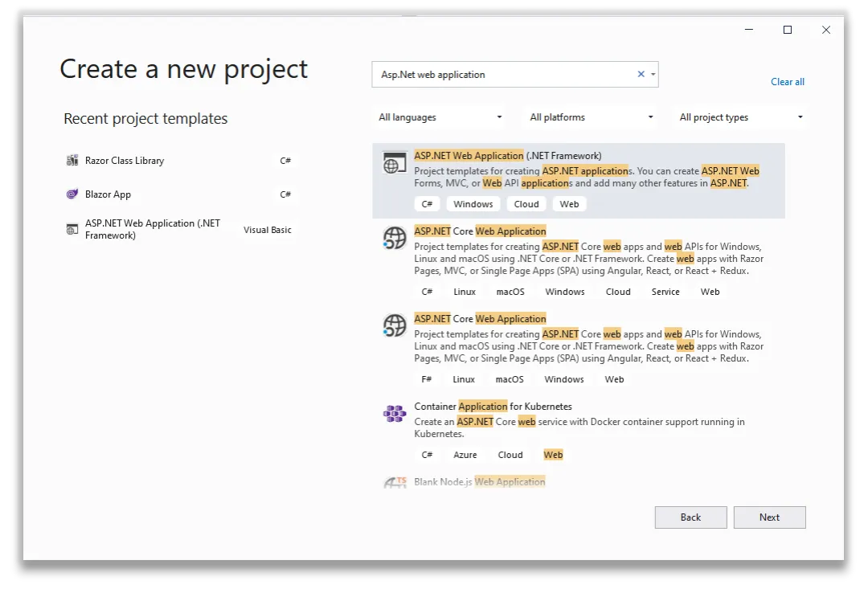Minimize the Create a new project dialog
Image resolution: width=868 pixels, height=593 pixels.
[749, 30]
